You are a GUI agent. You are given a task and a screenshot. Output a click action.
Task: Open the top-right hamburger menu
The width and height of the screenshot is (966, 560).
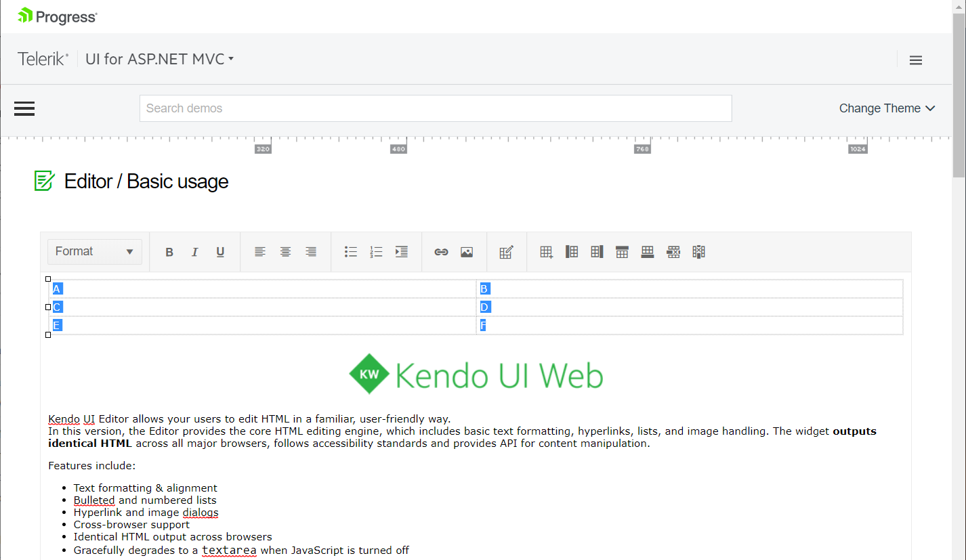916,60
